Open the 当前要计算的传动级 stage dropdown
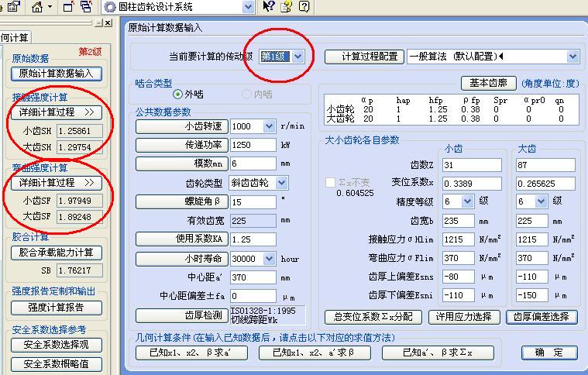Image resolution: width=588 pixels, height=375 pixels. pyautogui.click(x=297, y=57)
